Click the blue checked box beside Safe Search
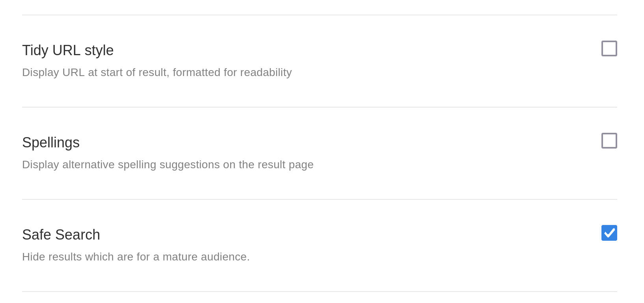The width and height of the screenshot is (644, 303). pyautogui.click(x=609, y=233)
